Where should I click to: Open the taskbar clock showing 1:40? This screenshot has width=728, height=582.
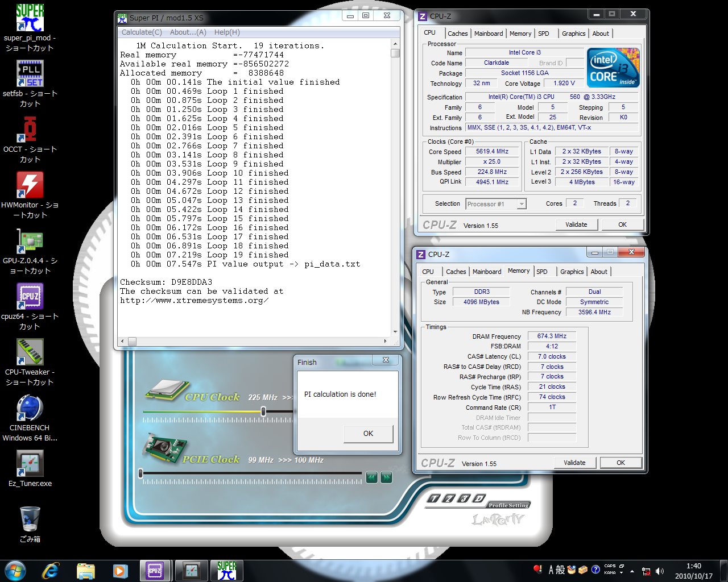pyautogui.click(x=693, y=571)
